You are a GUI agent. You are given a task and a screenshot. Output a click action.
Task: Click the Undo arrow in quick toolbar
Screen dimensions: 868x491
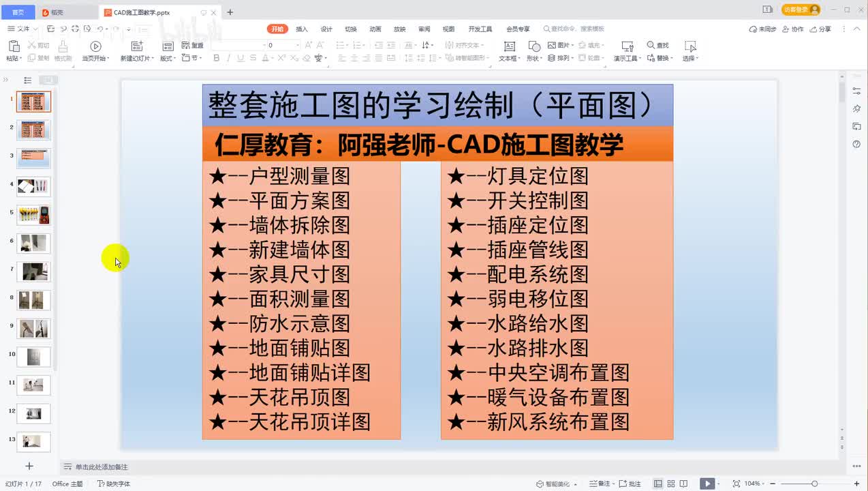(99, 29)
